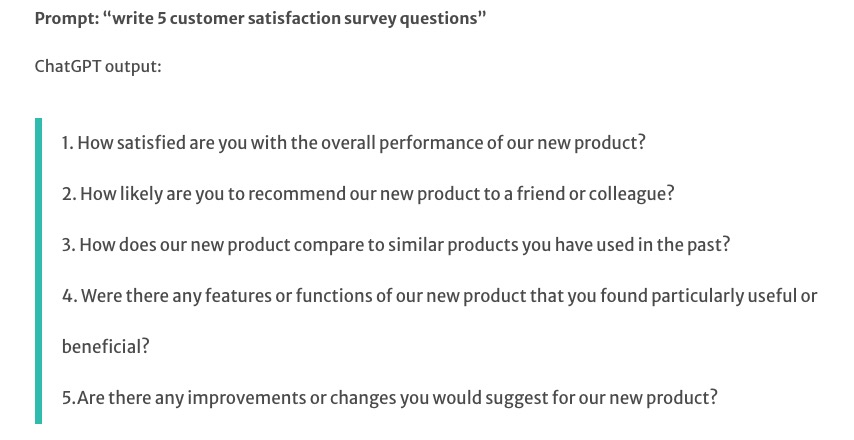
Task: Click the teal vertical blockquote bar
Action: tap(38, 270)
